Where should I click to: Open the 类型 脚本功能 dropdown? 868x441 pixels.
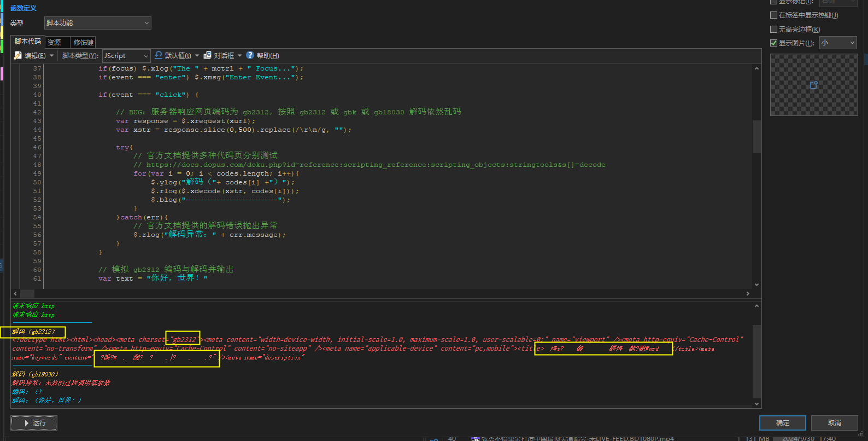(x=97, y=23)
